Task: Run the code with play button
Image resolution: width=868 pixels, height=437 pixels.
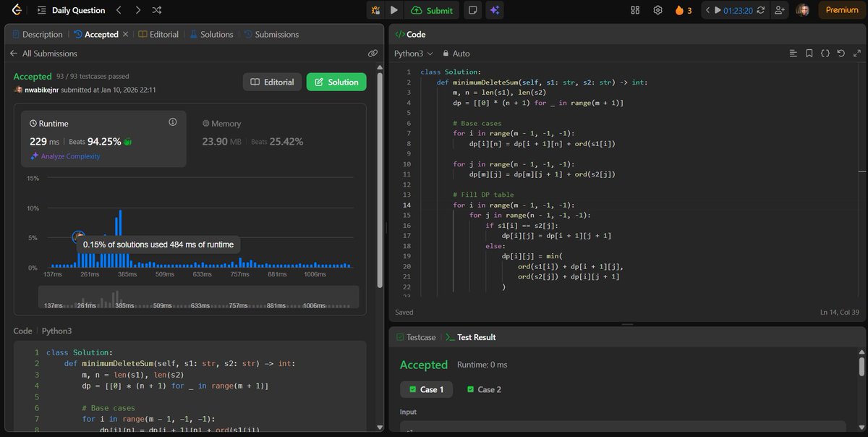Action: (393, 11)
